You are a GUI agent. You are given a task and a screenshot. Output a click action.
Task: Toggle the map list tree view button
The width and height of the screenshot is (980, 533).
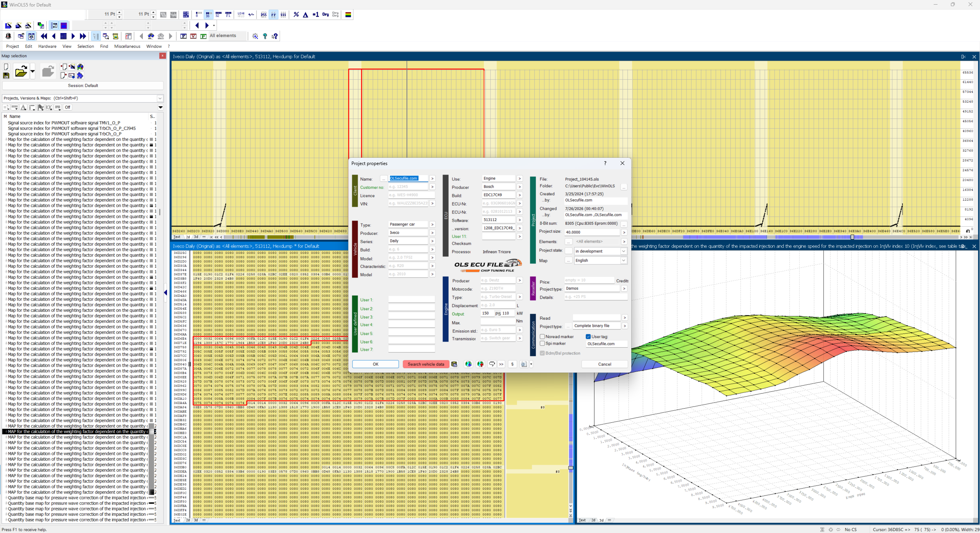96,36
